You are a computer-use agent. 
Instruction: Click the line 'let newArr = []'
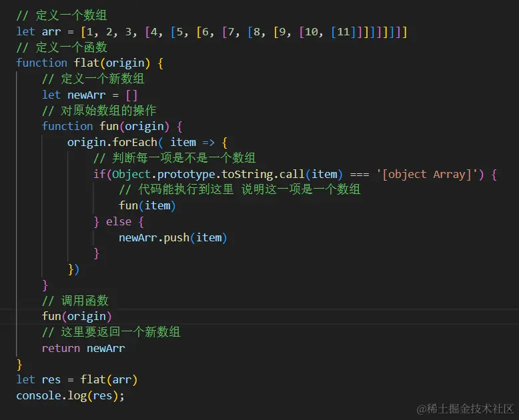(x=89, y=95)
